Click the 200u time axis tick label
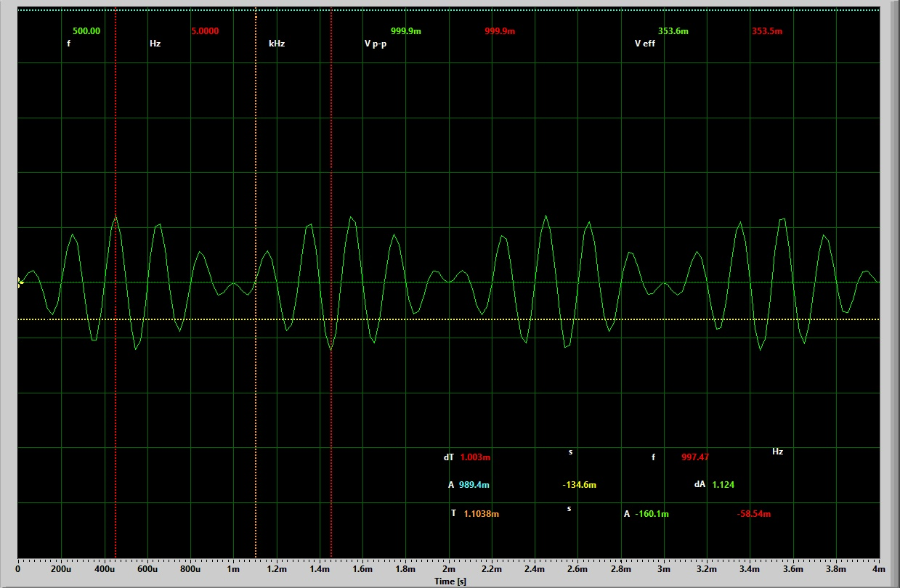Image resolution: width=900 pixels, height=588 pixels. 61,571
